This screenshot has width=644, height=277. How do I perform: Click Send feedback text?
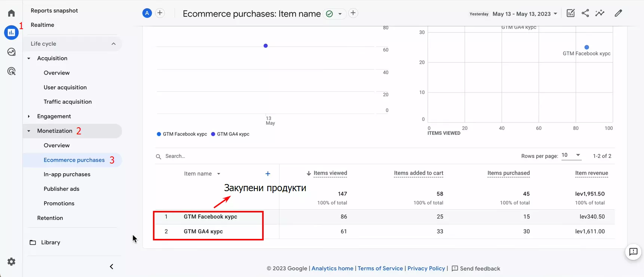pos(480,268)
